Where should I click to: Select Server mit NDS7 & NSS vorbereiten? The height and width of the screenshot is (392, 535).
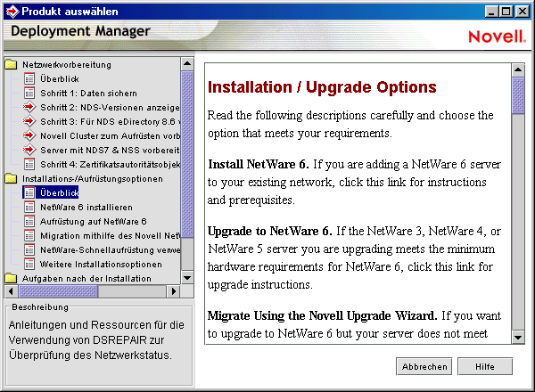coord(110,151)
